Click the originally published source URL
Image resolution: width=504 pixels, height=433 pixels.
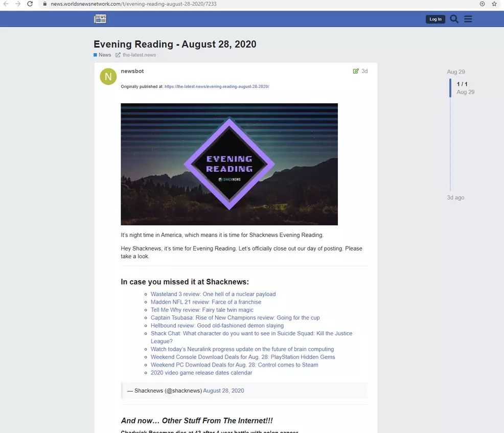(x=217, y=87)
